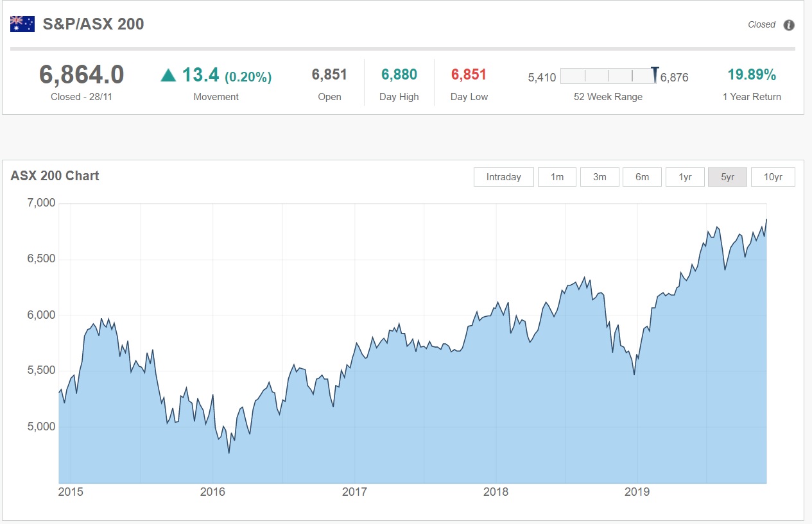Show the 3m chart period
The width and height of the screenshot is (812, 524).
600,177
